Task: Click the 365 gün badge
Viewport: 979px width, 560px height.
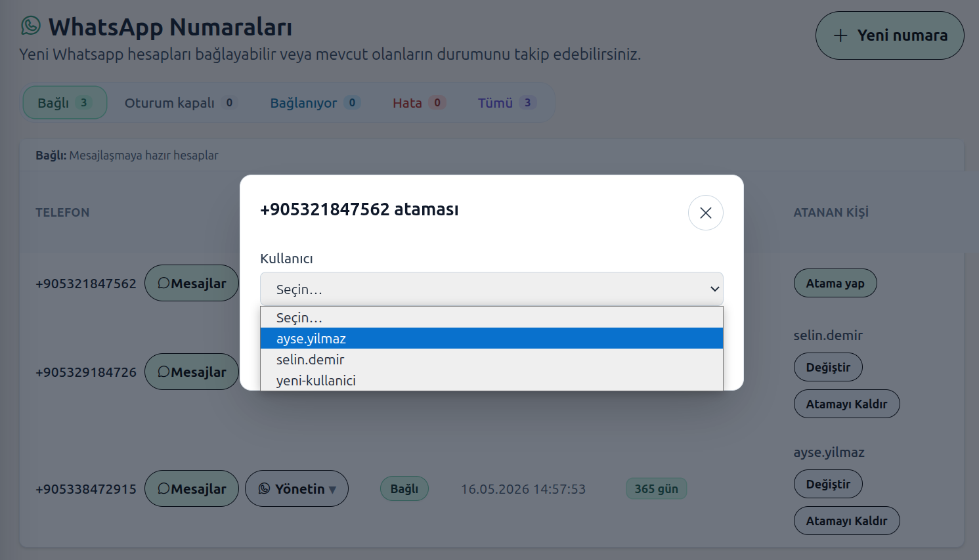Action: (x=657, y=488)
